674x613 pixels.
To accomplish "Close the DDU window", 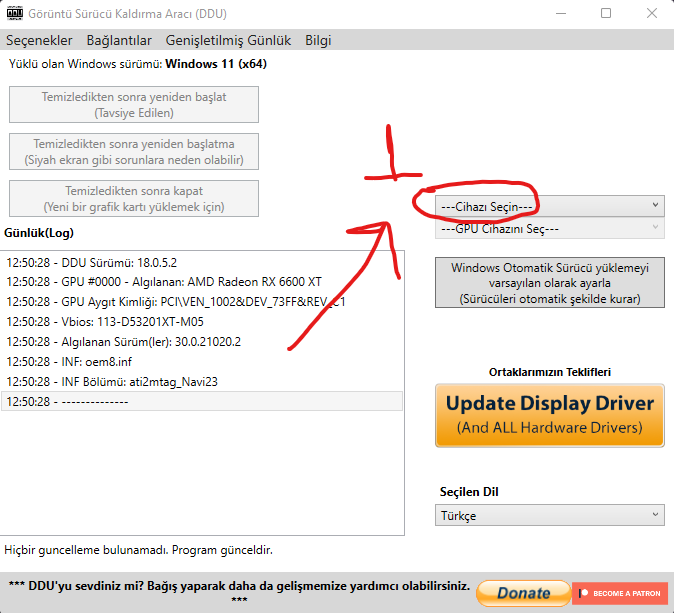I will (x=652, y=13).
